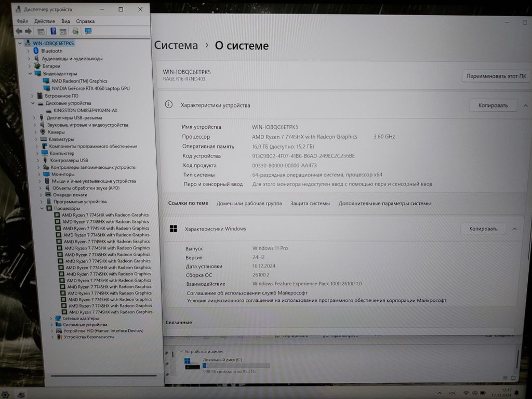
Task: Open the Защита системы link
Action: (310, 204)
